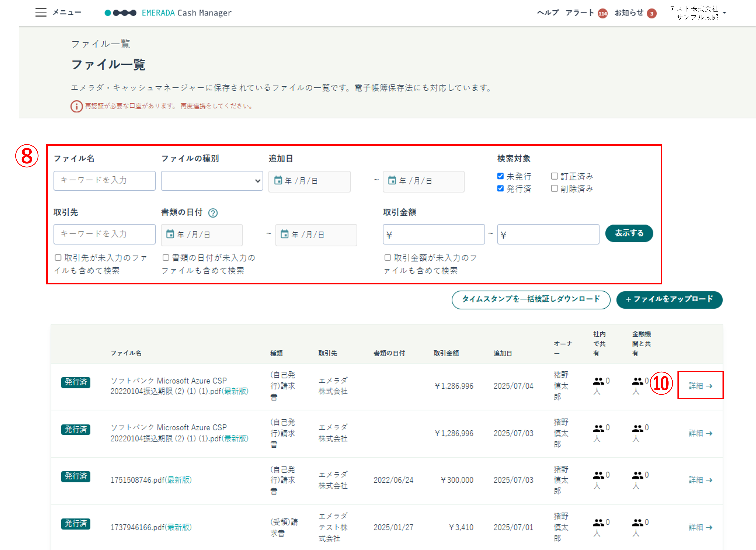
Task: Click document date 2025/01/27 cell
Action: (393, 527)
